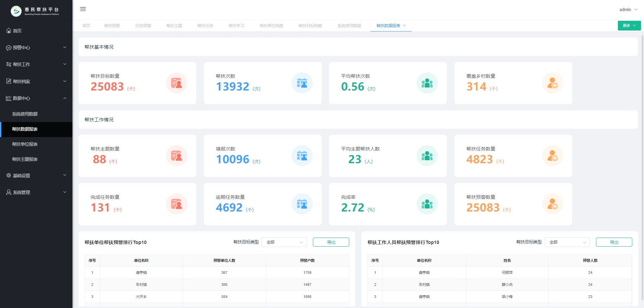Image resolution: width=644 pixels, height=308 pixels.
Task: Expand the 基础设置 sidebar menu
Action: coord(36,175)
